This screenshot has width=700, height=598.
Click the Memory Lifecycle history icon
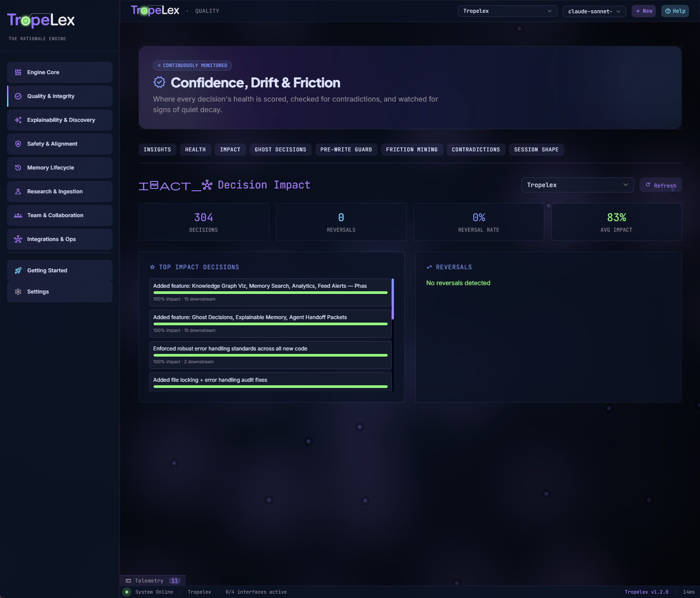point(18,168)
